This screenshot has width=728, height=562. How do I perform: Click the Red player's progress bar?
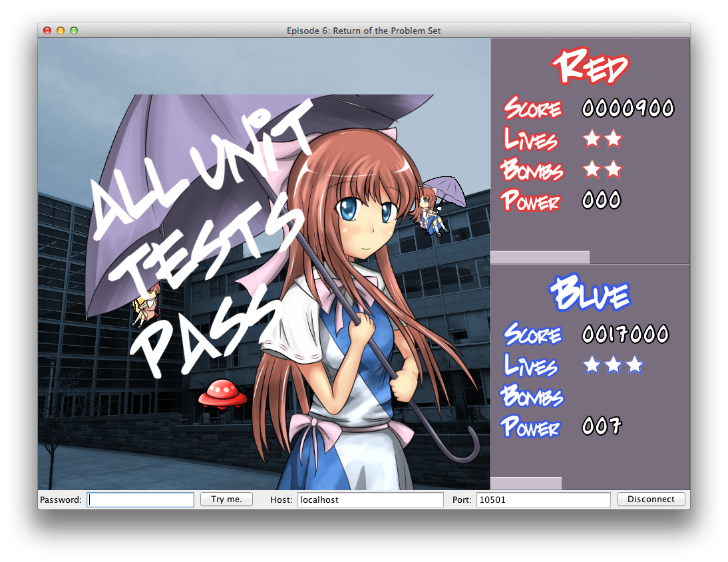point(540,257)
